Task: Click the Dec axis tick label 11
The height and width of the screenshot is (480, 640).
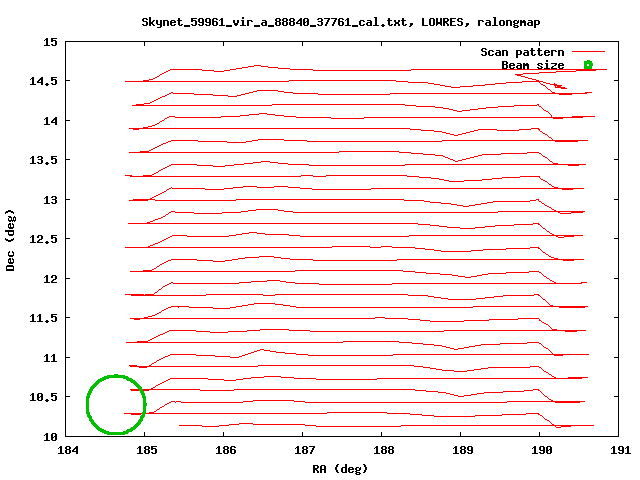Action: (x=50, y=358)
